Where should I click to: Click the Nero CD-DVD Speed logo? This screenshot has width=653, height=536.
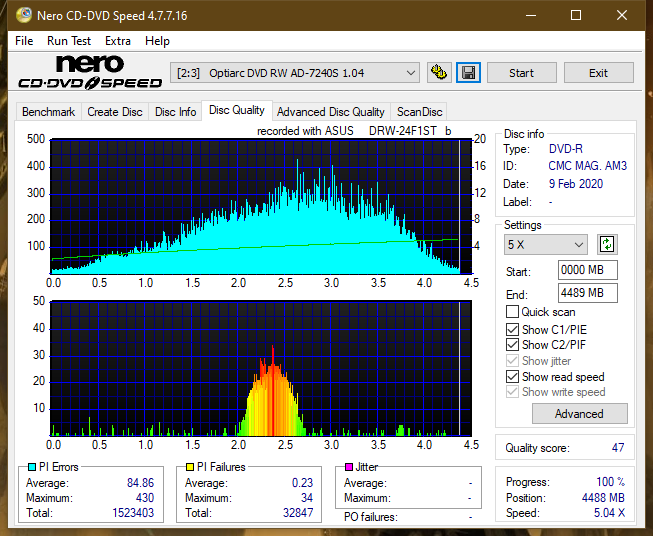pyautogui.click(x=90, y=72)
